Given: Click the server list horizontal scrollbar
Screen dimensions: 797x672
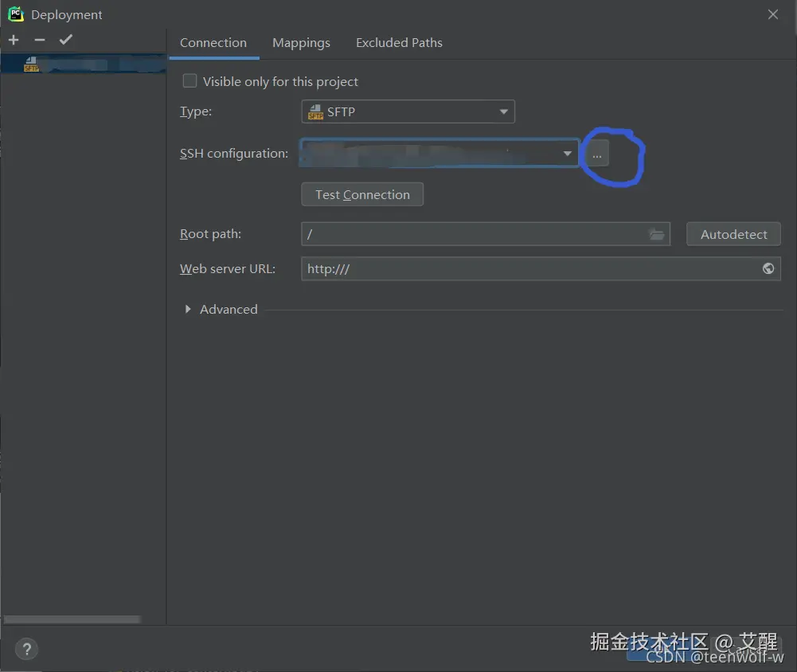Looking at the screenshot, I should (x=72, y=619).
